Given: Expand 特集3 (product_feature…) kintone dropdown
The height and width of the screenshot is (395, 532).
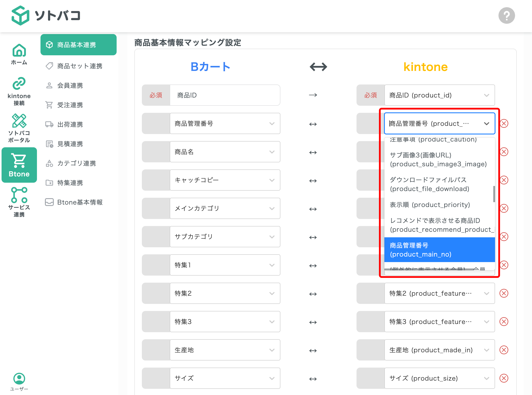Looking at the screenshot, I should (x=439, y=322).
